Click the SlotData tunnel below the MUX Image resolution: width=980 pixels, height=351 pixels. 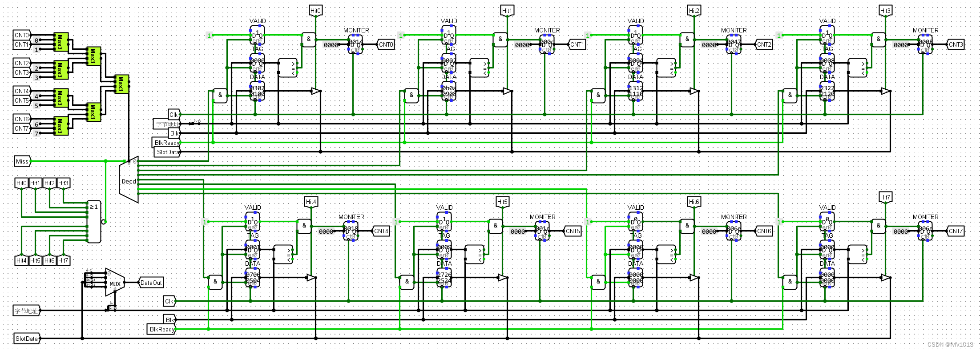pyautogui.click(x=27, y=339)
